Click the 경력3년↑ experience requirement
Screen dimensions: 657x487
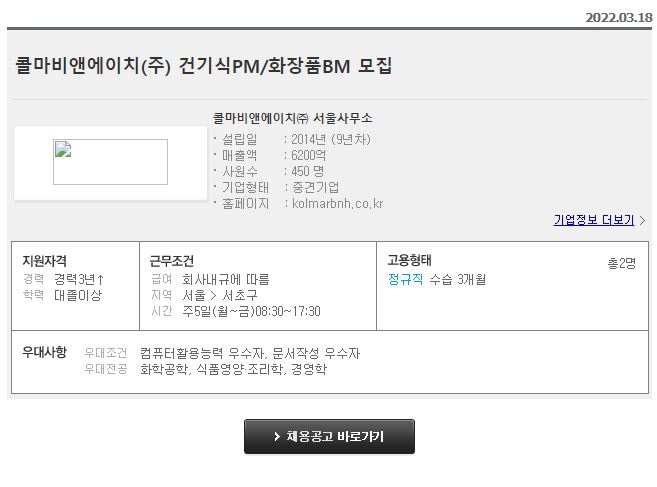[79, 279]
